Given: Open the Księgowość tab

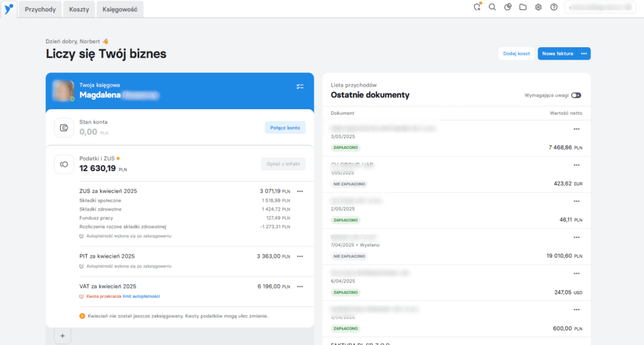Looking at the screenshot, I should (120, 9).
